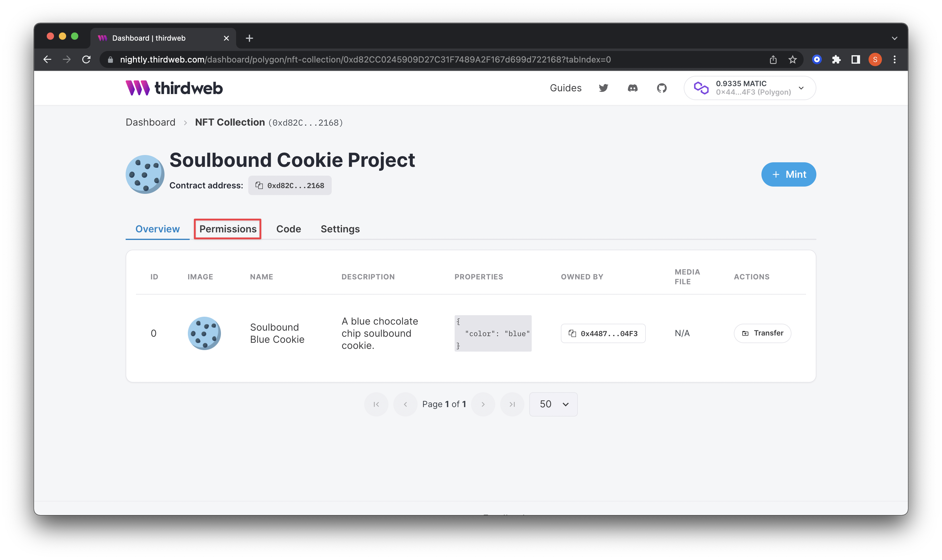The image size is (942, 560).
Task: Click the first page navigation button
Action: pyautogui.click(x=377, y=404)
